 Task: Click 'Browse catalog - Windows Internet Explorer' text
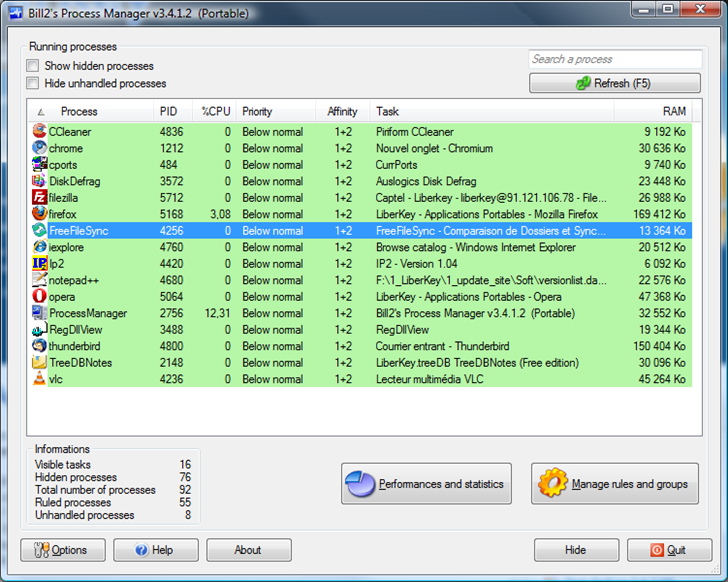[x=475, y=247]
